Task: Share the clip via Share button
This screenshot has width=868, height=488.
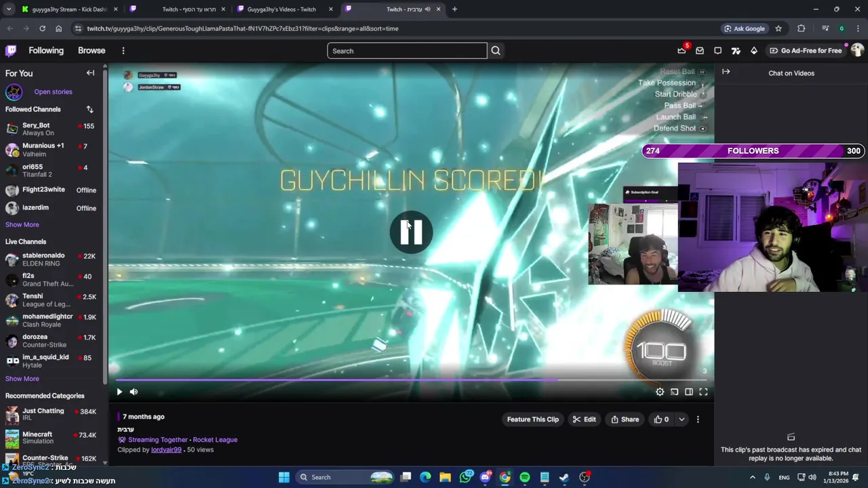Action: point(625,420)
